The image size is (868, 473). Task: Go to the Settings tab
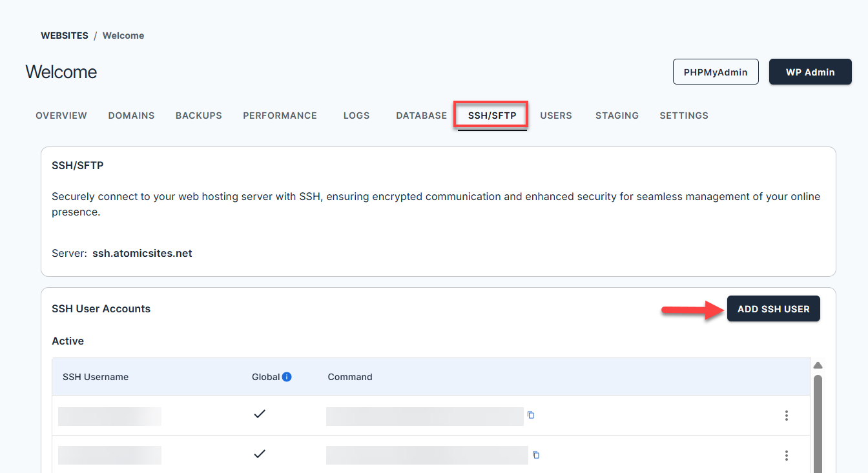pyautogui.click(x=684, y=116)
